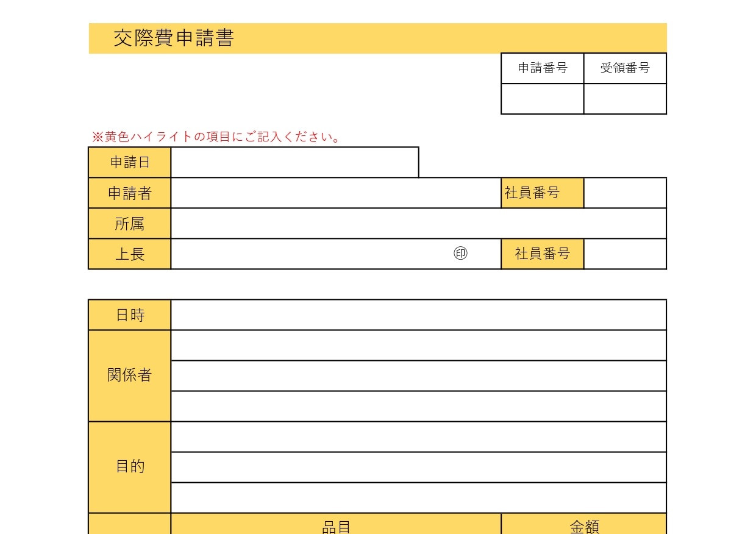Select the 上長 label cell
Image resolution: width=756 pixels, height=534 pixels.
tap(129, 254)
